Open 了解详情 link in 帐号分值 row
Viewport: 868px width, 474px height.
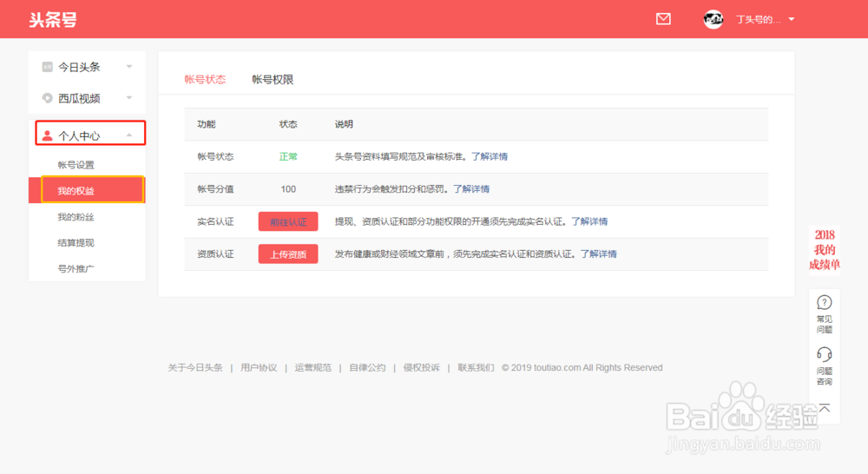pyautogui.click(x=471, y=189)
